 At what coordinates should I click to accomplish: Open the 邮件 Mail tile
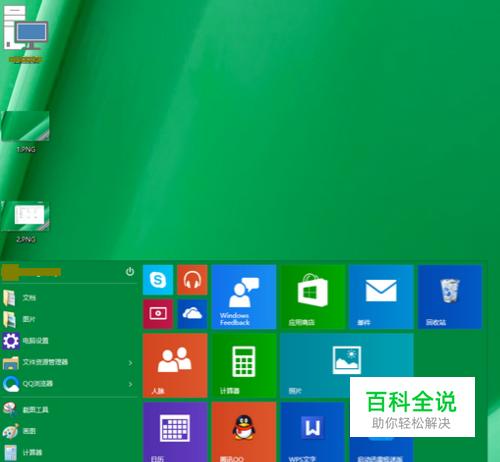(x=381, y=297)
